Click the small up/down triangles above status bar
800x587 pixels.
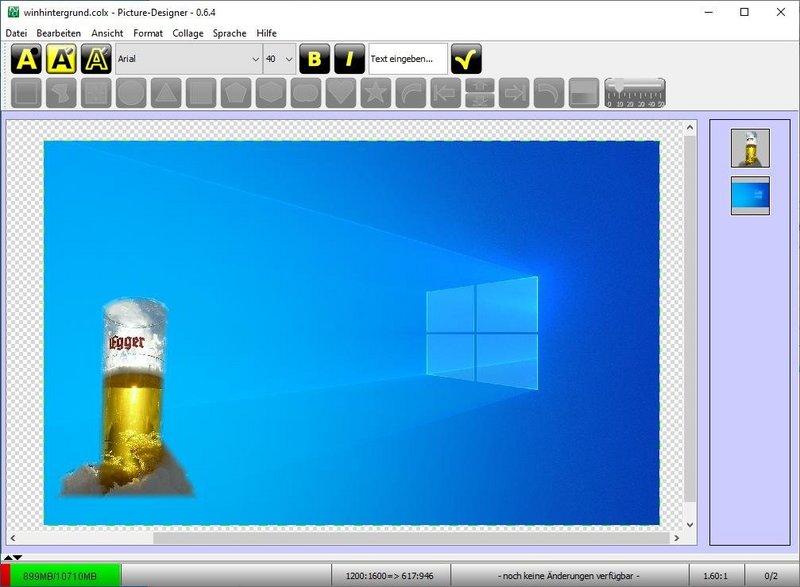click(x=13, y=557)
